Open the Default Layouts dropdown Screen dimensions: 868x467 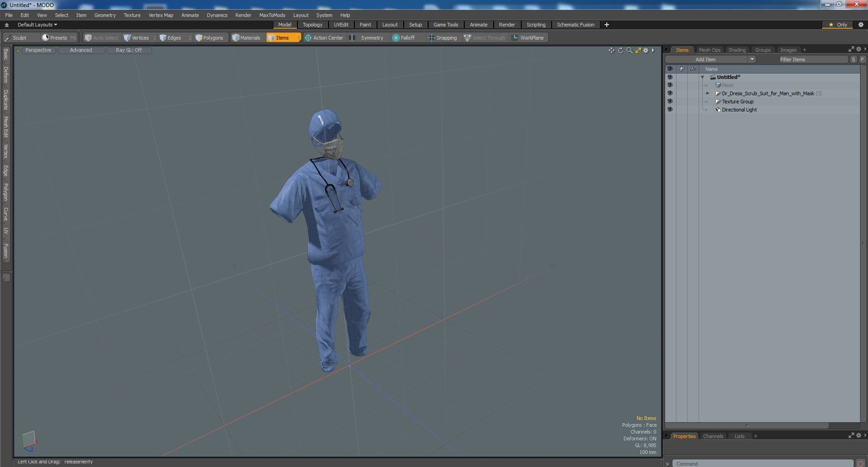37,24
